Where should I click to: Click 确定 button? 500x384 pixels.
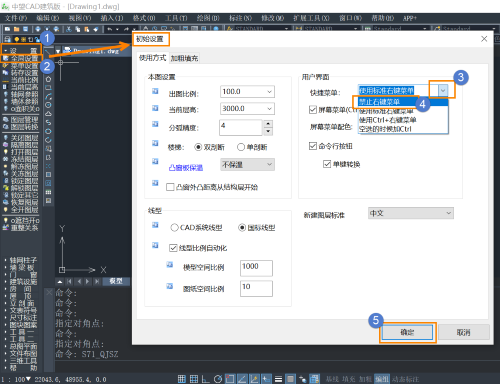point(407,332)
